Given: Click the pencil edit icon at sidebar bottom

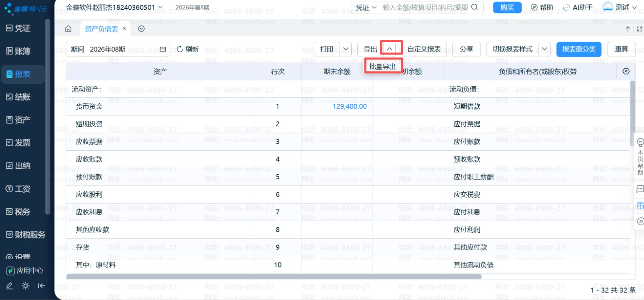Looking at the screenshot, I should [10, 286].
